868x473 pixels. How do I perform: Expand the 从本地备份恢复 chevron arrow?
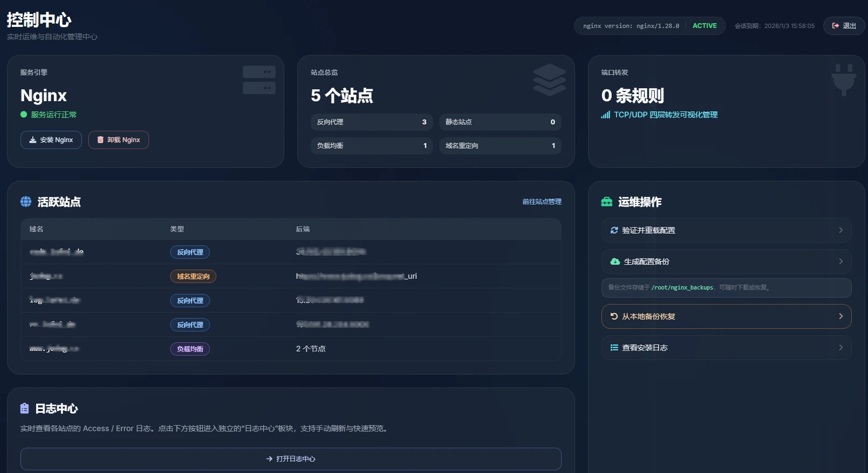[841, 316]
